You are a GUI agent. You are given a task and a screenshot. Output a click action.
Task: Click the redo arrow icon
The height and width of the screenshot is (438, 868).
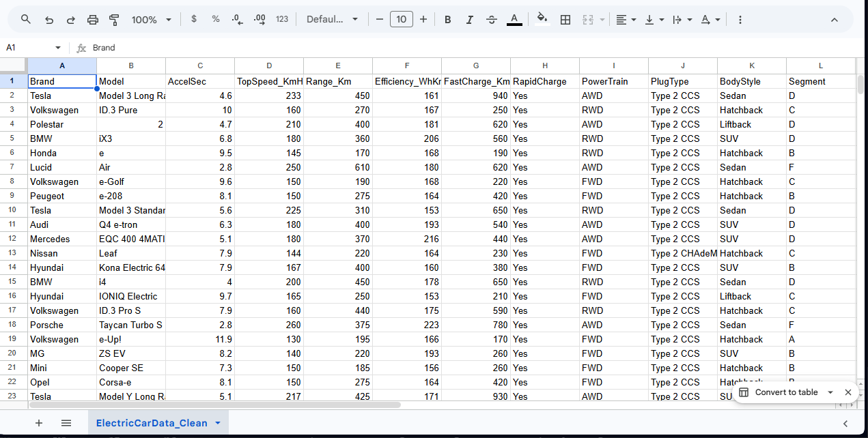(70, 20)
